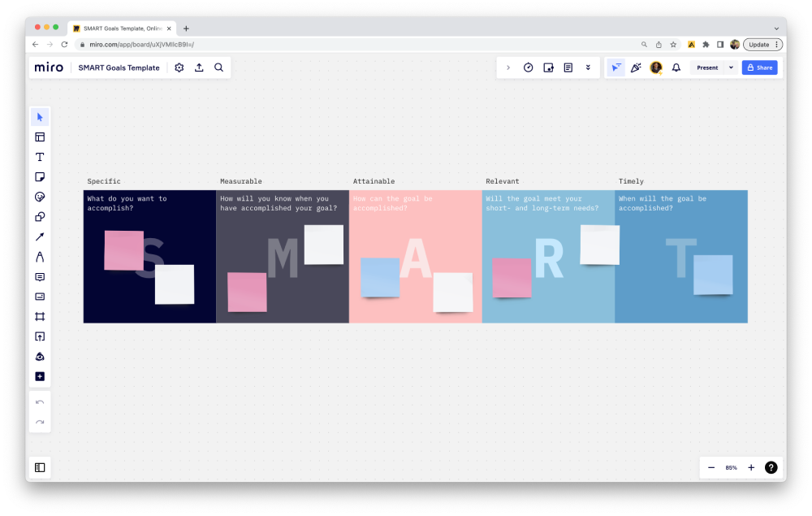The image size is (812, 516).
Task: Go back in browser history
Action: 35,45
